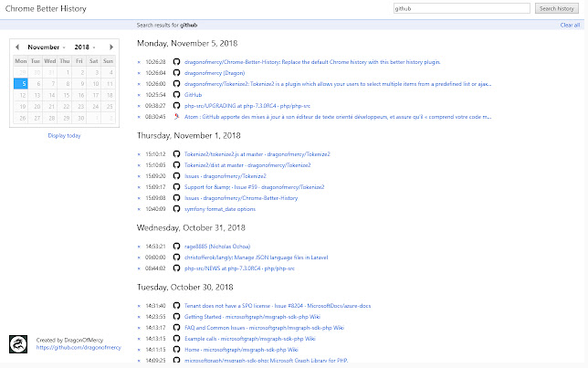Remove the 10:26:28 Chrome-Better-History entry
Image resolution: width=588 pixels, height=368 pixels.
(139, 62)
